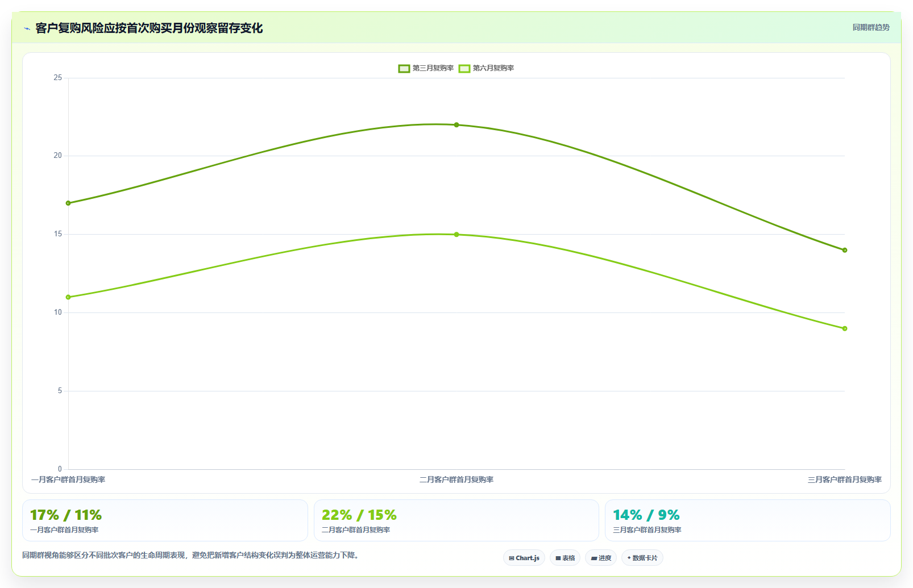Click y-axis value 25

pyautogui.click(x=58, y=78)
